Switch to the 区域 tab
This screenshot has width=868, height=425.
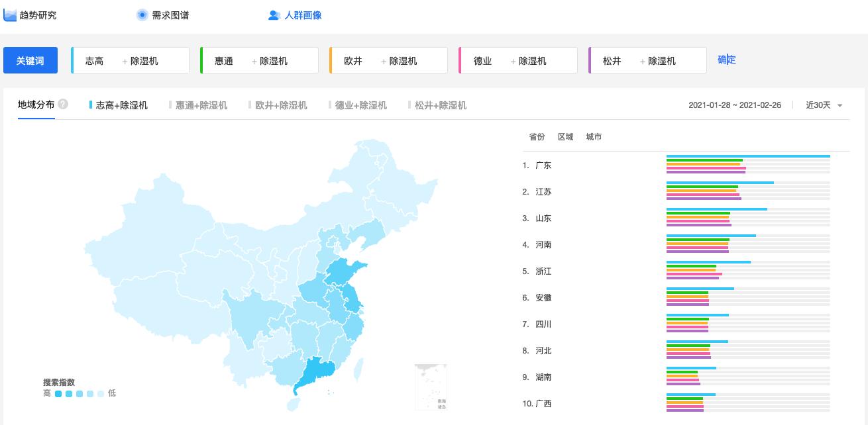tap(566, 137)
